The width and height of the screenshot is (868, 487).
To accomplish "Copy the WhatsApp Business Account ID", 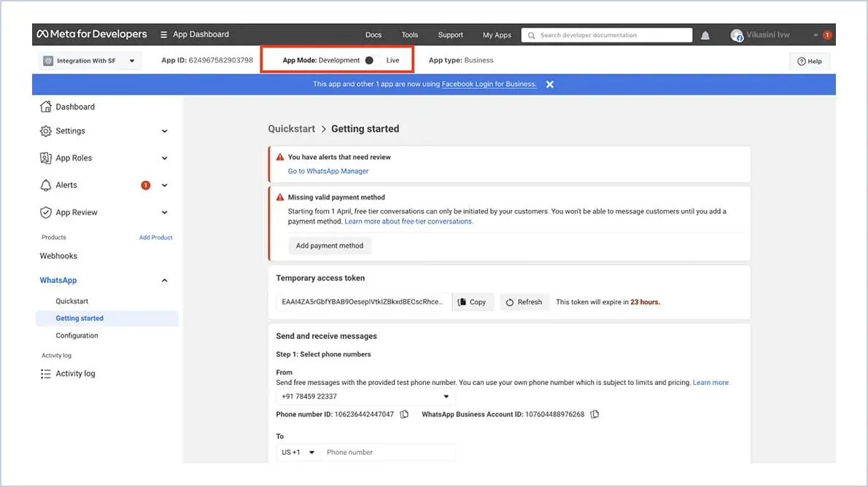I will (x=594, y=414).
